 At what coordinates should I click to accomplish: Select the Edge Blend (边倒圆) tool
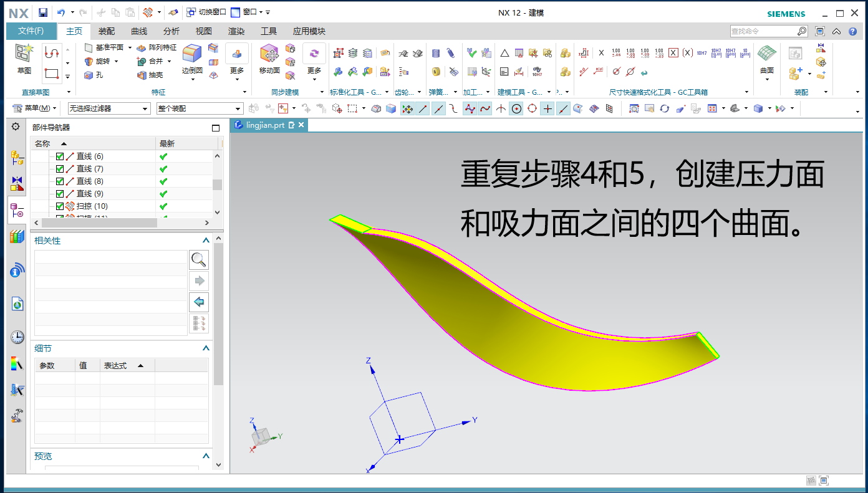[192, 55]
